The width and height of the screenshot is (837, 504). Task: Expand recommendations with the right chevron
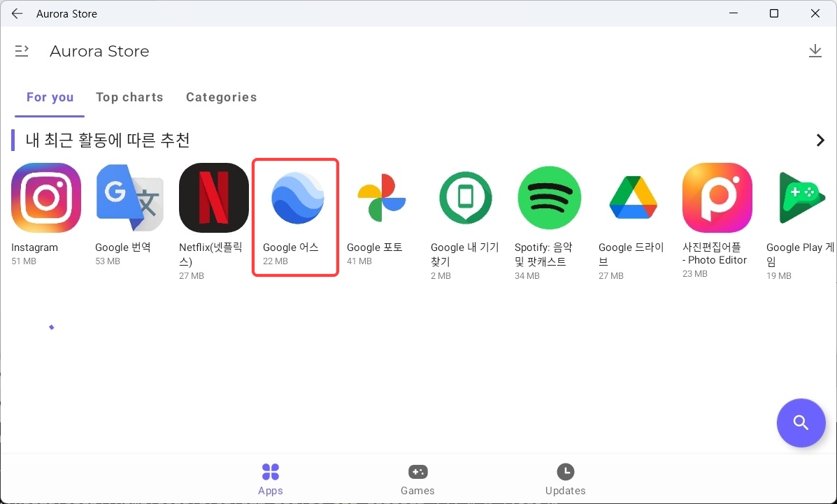click(x=820, y=141)
